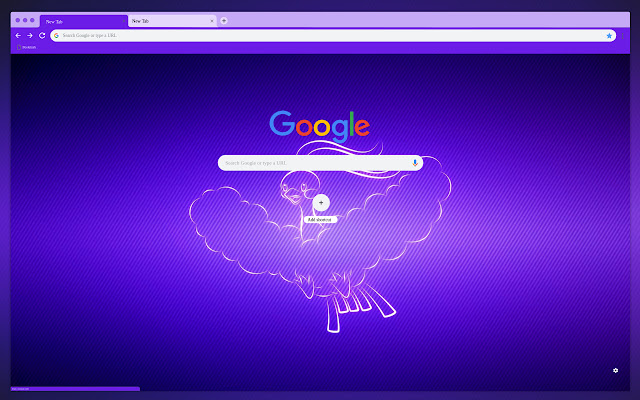This screenshot has width=640, height=400.
Task: Start voice search with the microphone icon
Action: click(415, 163)
